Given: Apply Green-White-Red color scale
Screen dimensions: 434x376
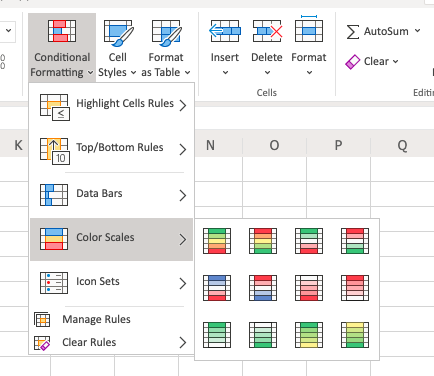Looking at the screenshot, I should point(309,241).
